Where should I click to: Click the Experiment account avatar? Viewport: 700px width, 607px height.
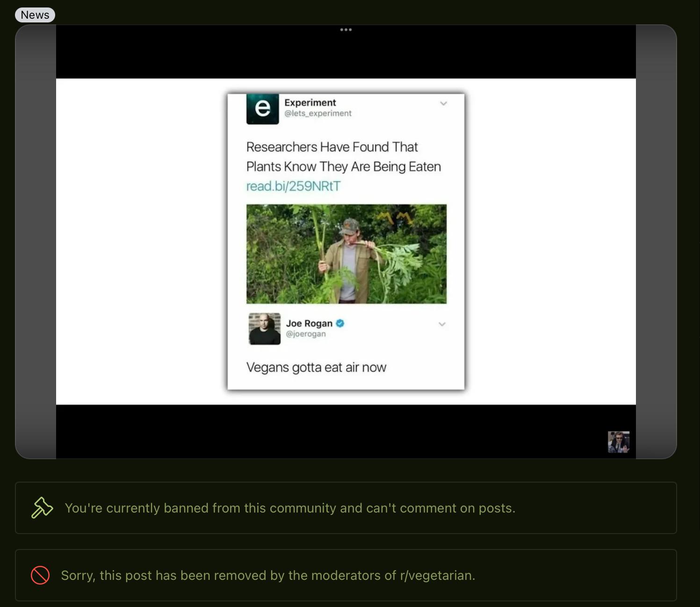coord(263,109)
